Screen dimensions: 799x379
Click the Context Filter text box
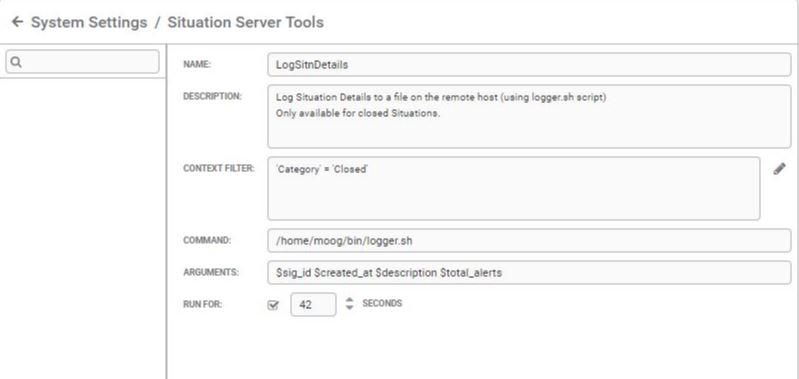point(514,188)
